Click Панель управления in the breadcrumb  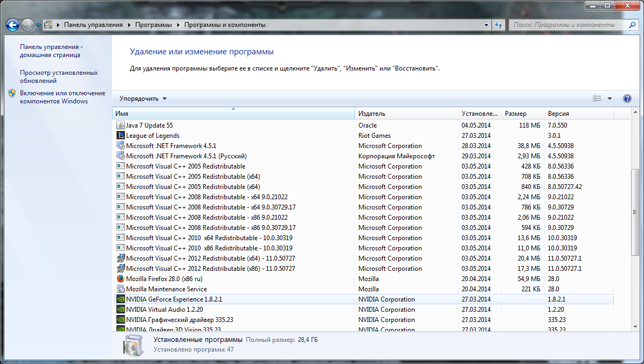[x=93, y=25]
